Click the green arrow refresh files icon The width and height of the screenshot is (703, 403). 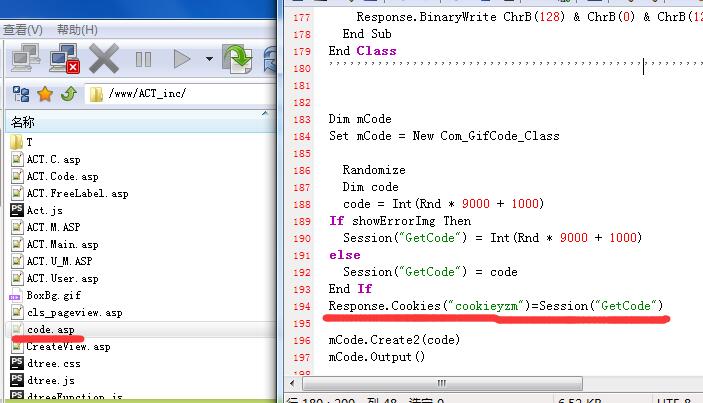(237, 60)
